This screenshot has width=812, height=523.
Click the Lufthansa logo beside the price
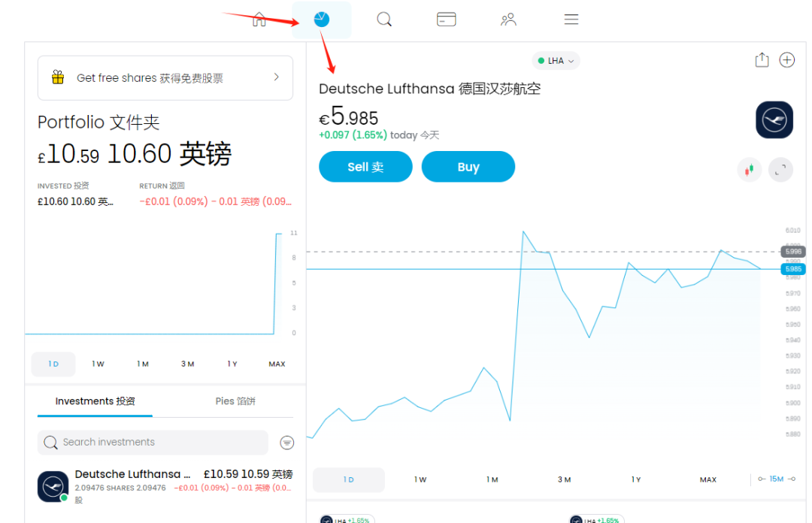(774, 119)
